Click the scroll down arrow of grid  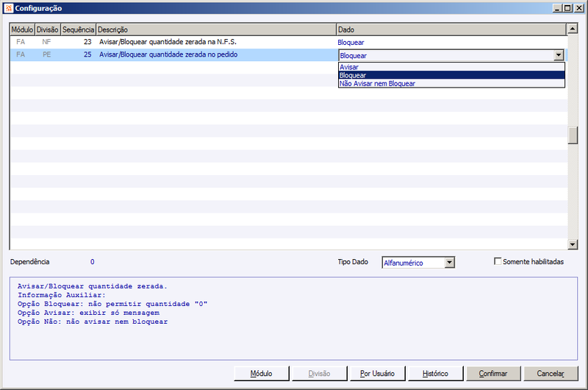[573, 244]
